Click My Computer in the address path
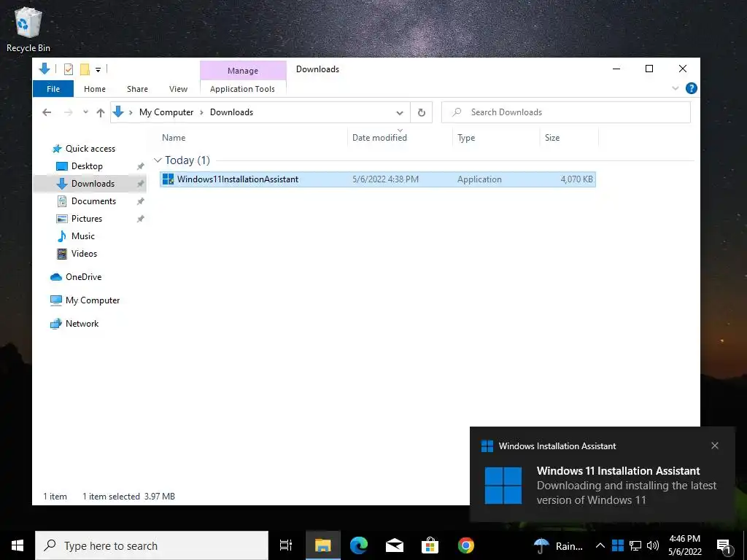The height and width of the screenshot is (560, 747). point(166,112)
